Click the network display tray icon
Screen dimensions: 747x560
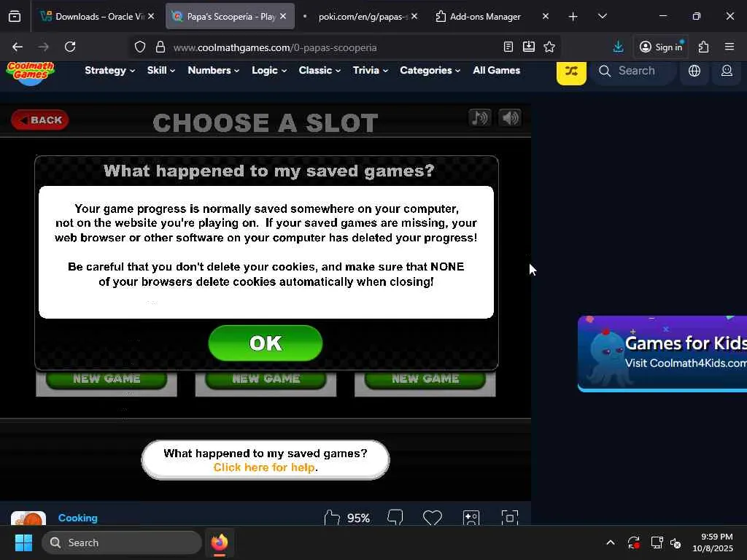(x=657, y=542)
